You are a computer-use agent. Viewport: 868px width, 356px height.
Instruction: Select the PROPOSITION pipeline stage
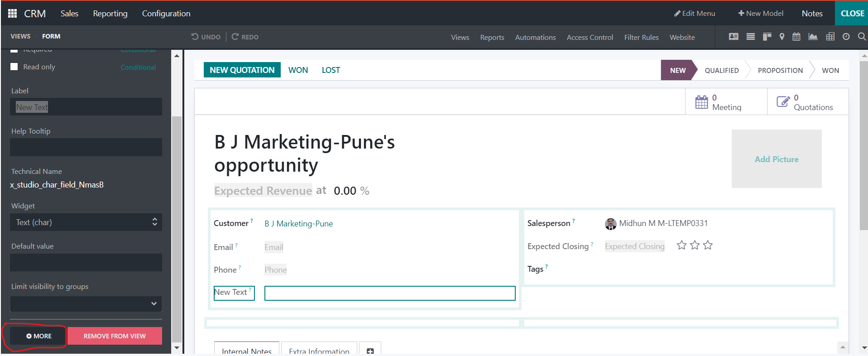pos(780,70)
